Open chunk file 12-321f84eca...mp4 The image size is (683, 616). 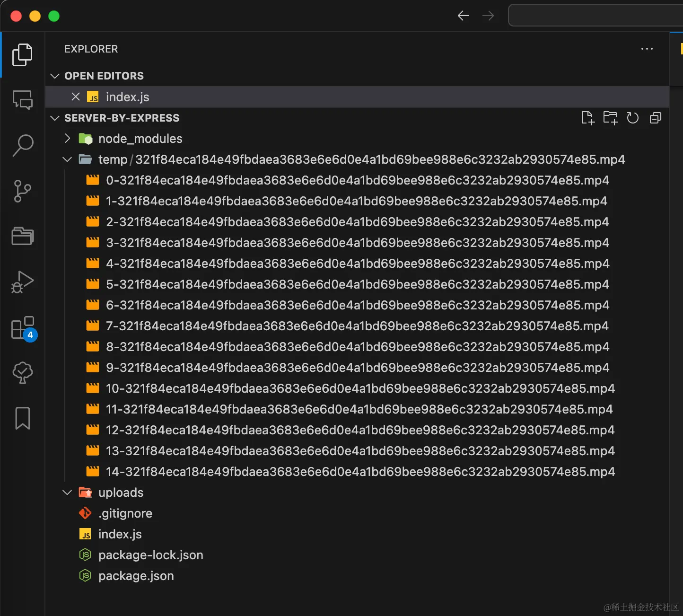[x=357, y=430]
